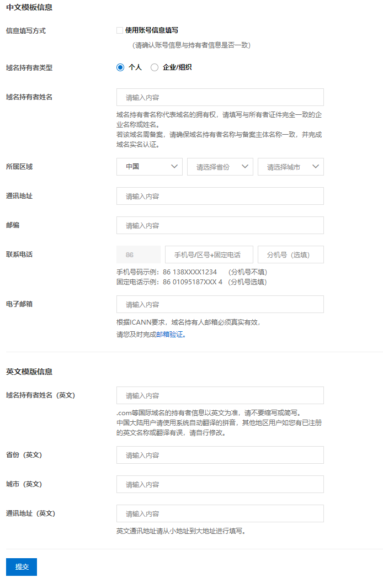Viewport: 383px width, 588px height.
Task: Open the 请选择省份 dropdown
Action: pos(220,167)
